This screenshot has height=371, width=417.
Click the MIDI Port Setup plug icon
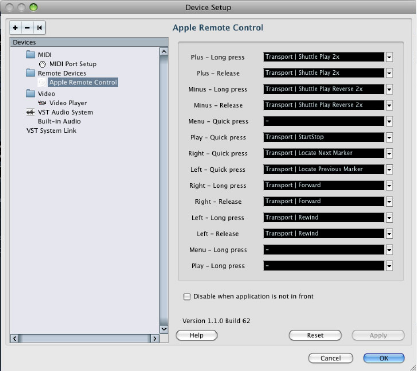point(42,64)
